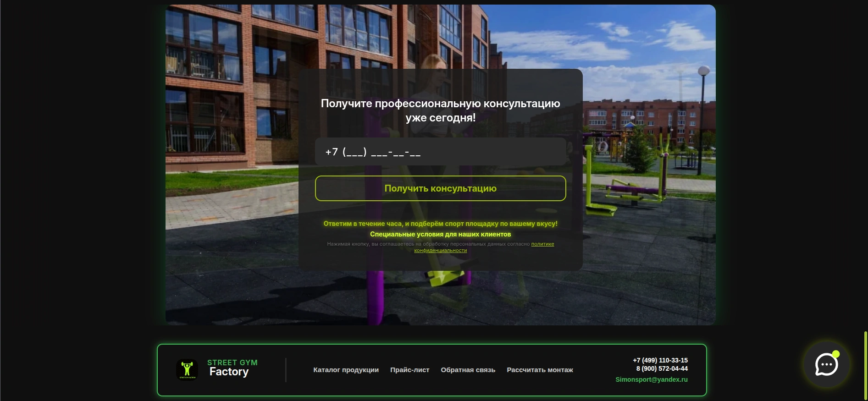
Task: Click the green notification dot on chat
Action: pos(836,354)
